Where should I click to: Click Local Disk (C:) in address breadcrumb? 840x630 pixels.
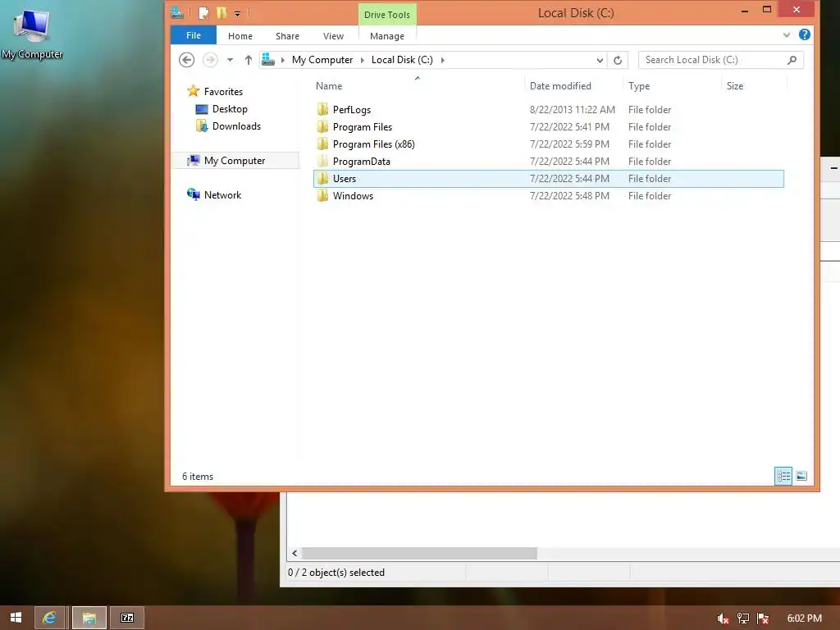[x=402, y=60]
